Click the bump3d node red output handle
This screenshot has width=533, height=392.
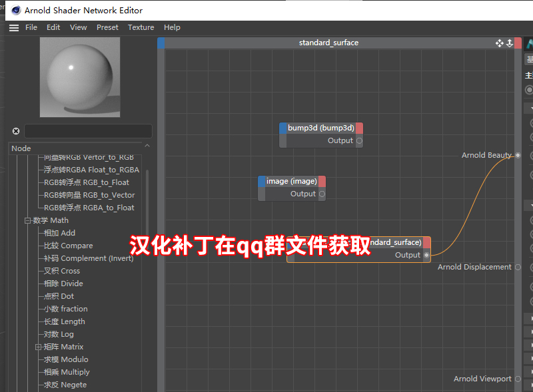click(x=359, y=128)
